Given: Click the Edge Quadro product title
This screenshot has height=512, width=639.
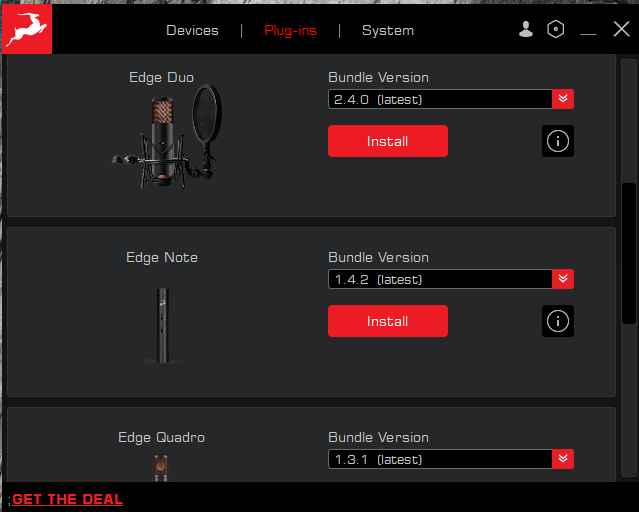Looking at the screenshot, I should (161, 437).
